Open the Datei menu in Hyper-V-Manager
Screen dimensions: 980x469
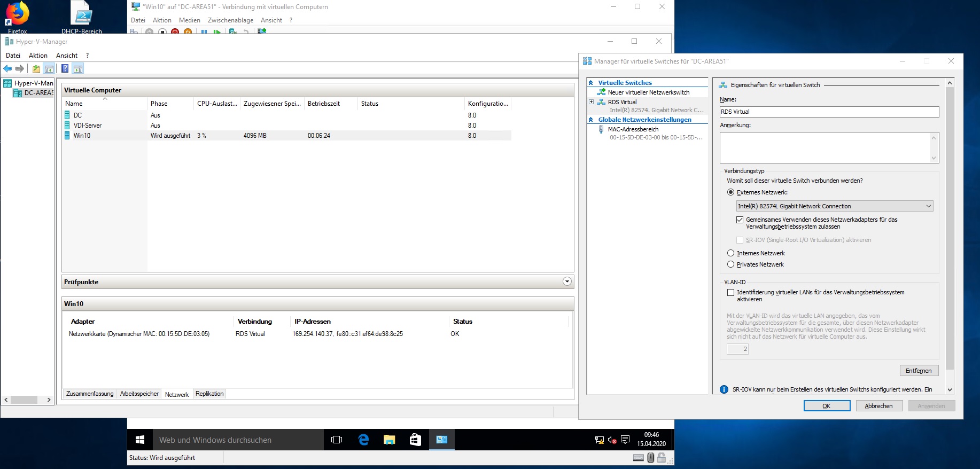point(13,56)
